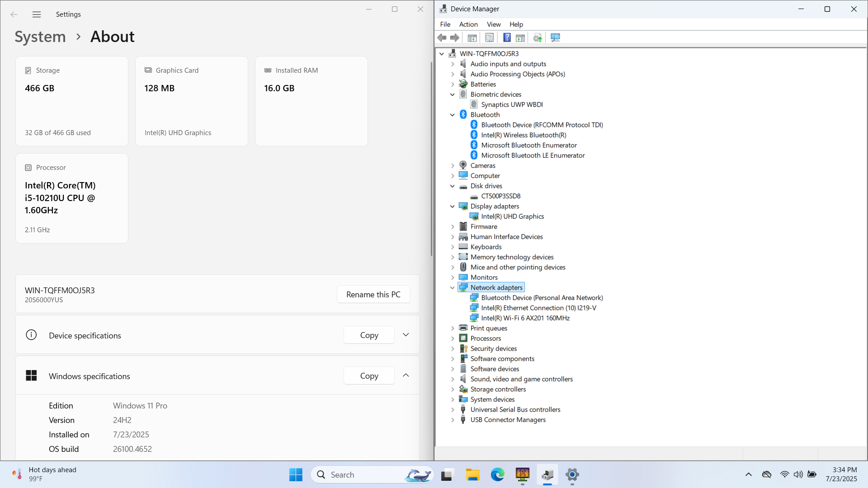The image size is (868, 488).
Task: Open the Settings hamburger navigation menu
Action: pos(37,14)
